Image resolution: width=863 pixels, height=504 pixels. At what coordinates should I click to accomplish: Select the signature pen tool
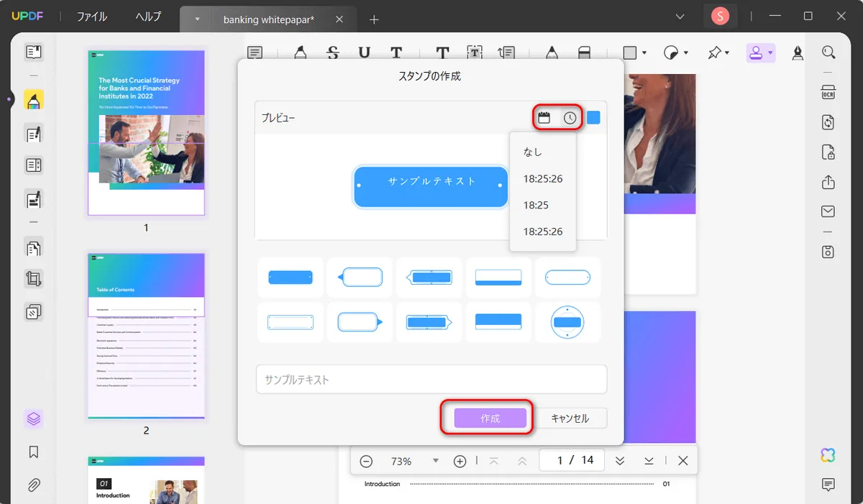(798, 52)
